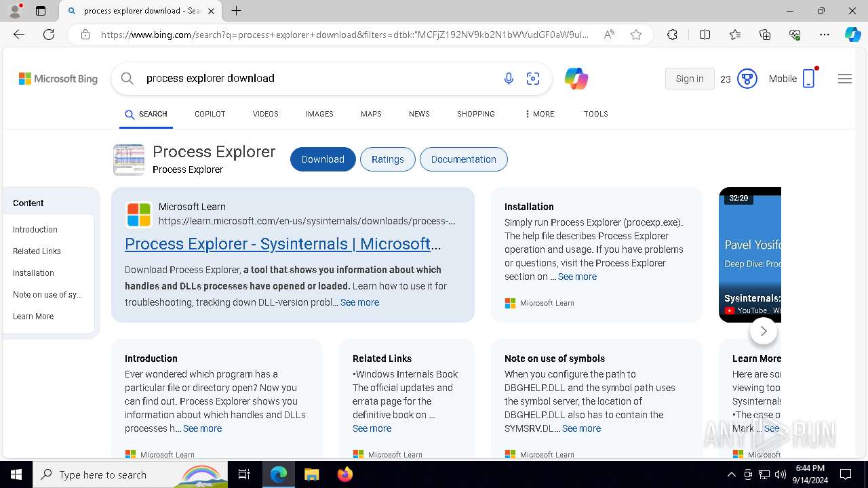Select Note on use of symbols sidebar item
Viewport: 868px width, 488px height.
(47, 295)
